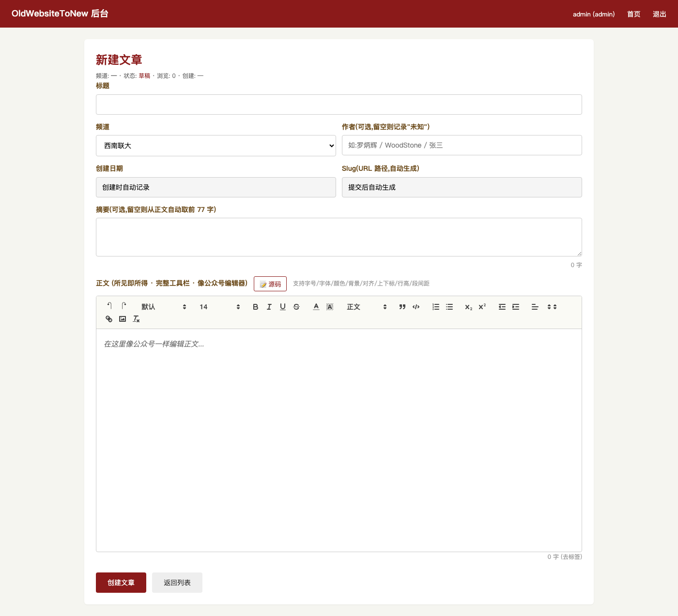The width and height of the screenshot is (678, 616).
Task: Open the 频道 channel dropdown
Action: click(x=216, y=146)
